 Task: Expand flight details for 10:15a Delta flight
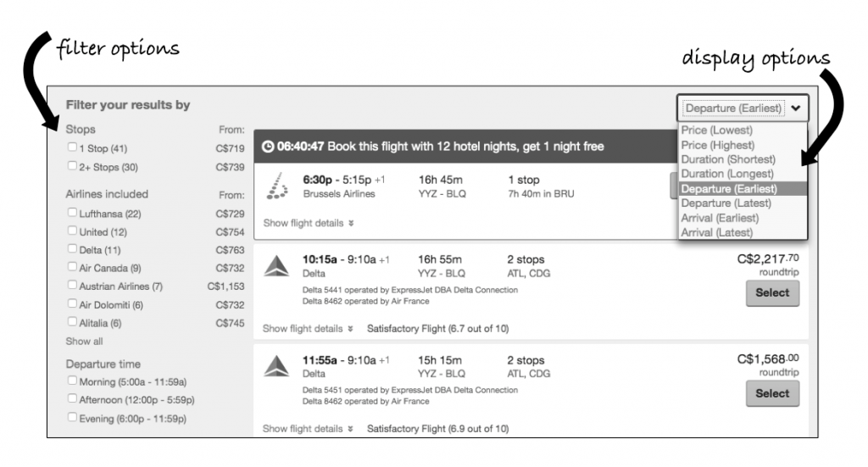tap(308, 329)
